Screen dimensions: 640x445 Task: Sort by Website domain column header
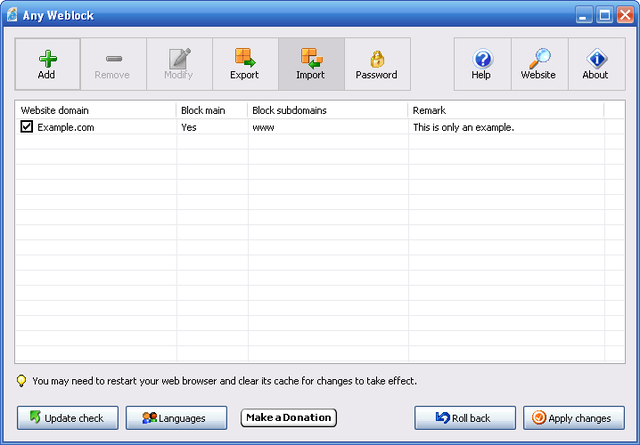pos(96,110)
